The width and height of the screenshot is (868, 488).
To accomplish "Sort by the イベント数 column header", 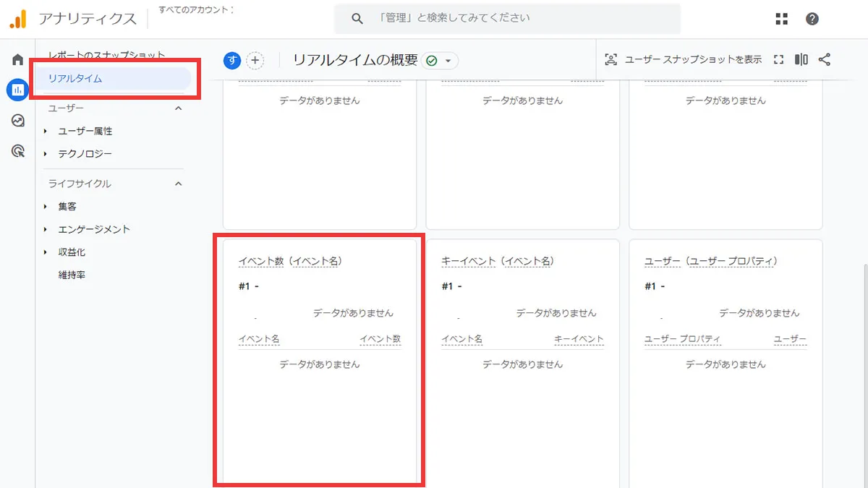I will [379, 338].
